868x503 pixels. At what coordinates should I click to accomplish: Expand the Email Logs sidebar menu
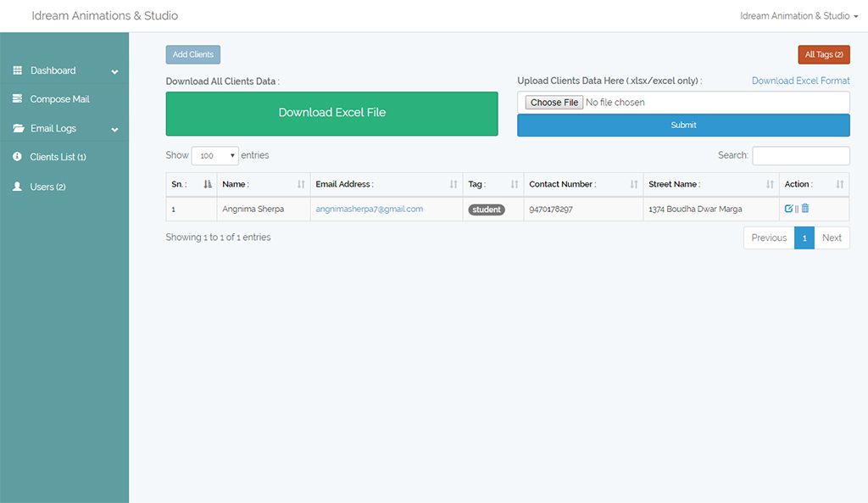pos(114,128)
